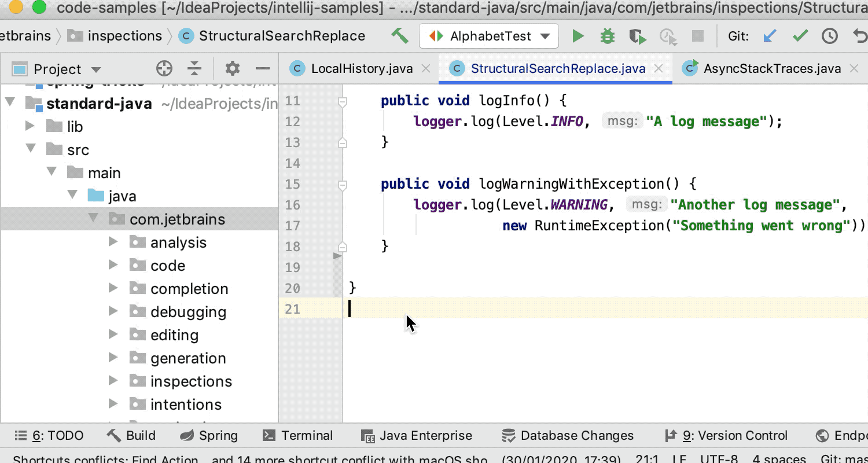This screenshot has width=868, height=463.
Task: Click UTF-8 encoding in status bar
Action: (719, 459)
